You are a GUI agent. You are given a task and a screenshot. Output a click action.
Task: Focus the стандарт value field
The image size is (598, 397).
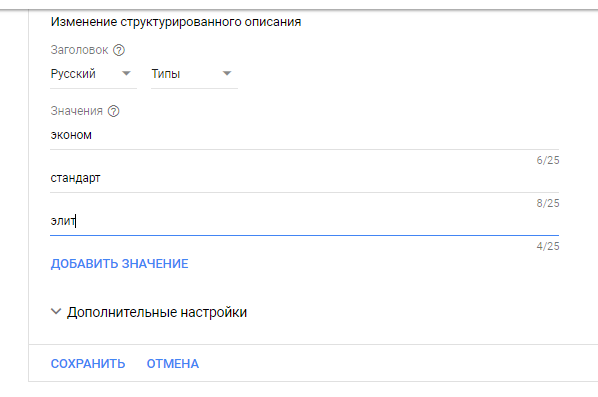click(x=304, y=178)
